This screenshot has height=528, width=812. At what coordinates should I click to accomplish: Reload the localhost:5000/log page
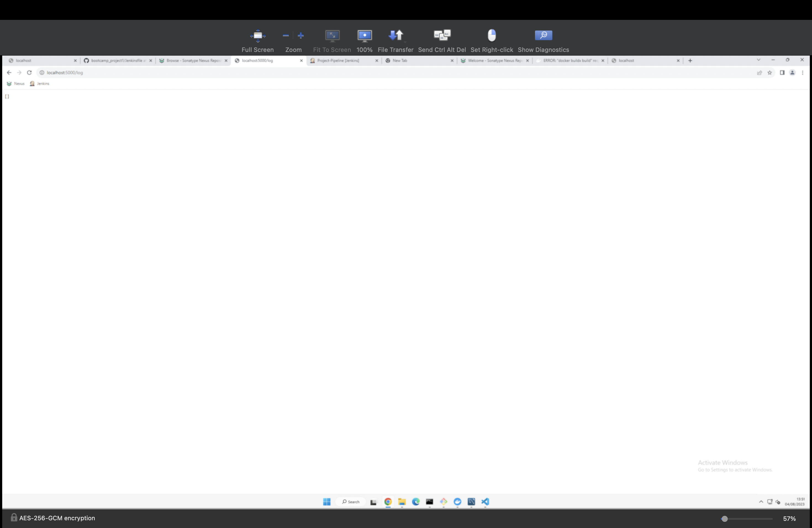(29, 73)
